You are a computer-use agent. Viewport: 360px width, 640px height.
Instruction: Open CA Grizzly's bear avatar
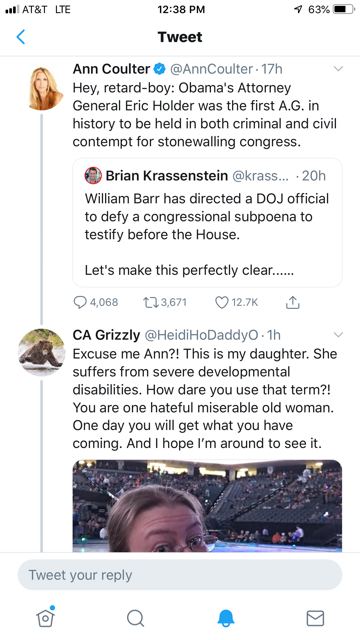point(41,352)
